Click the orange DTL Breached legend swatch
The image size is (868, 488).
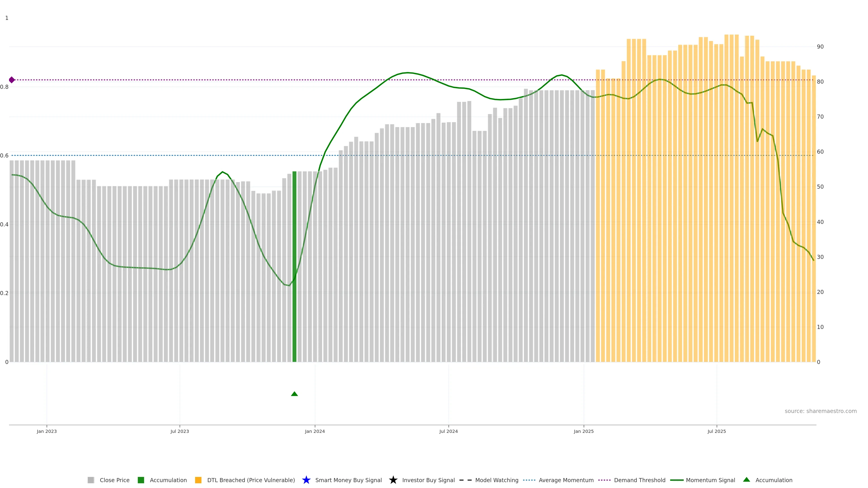coord(198,480)
